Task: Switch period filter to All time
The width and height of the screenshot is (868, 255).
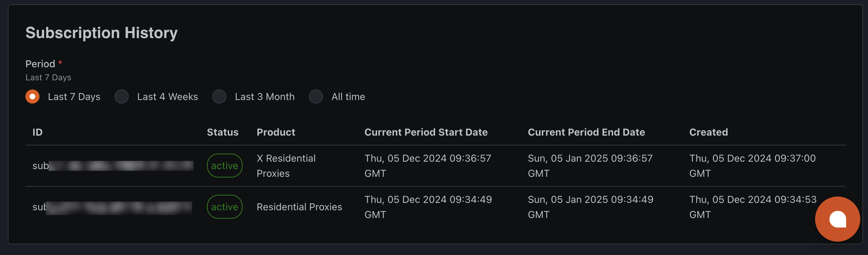Action: (316, 97)
